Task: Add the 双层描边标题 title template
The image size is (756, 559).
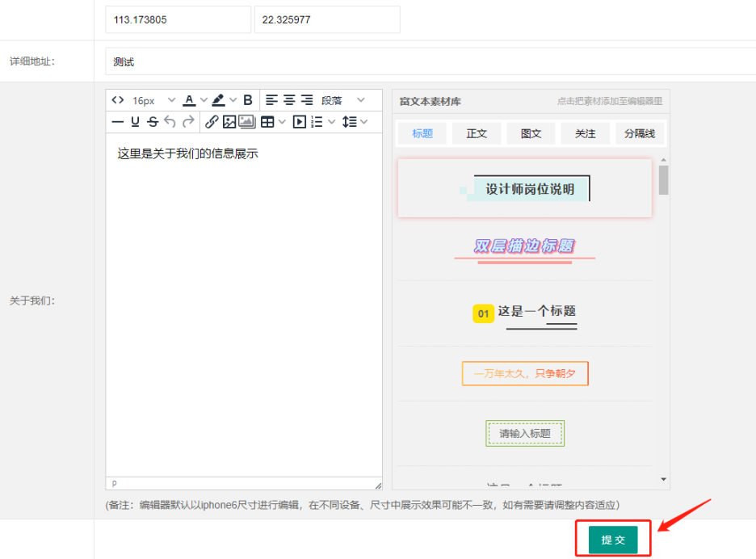Action: pos(524,247)
